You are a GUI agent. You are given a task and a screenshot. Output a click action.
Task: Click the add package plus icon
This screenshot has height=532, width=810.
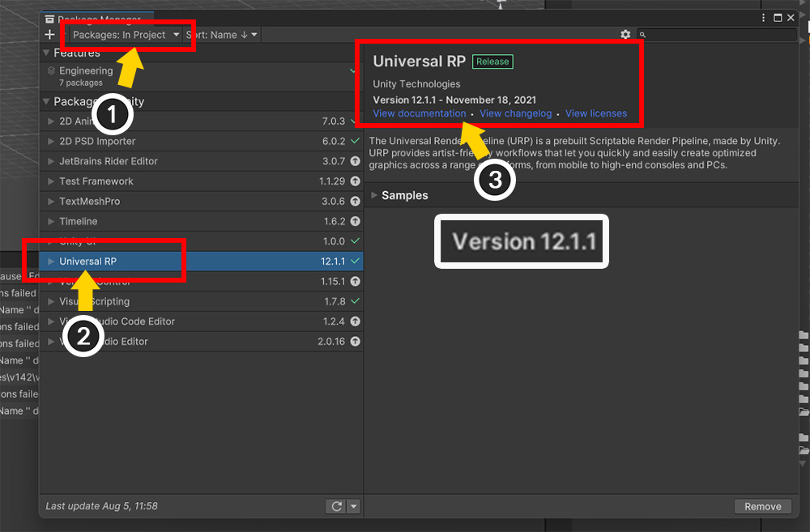pos(49,35)
